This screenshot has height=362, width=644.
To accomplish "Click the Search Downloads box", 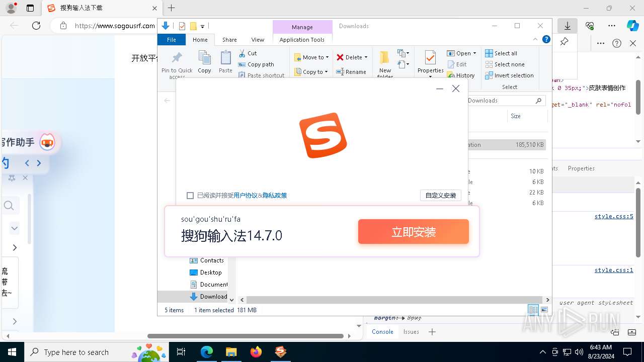I will point(505,101).
